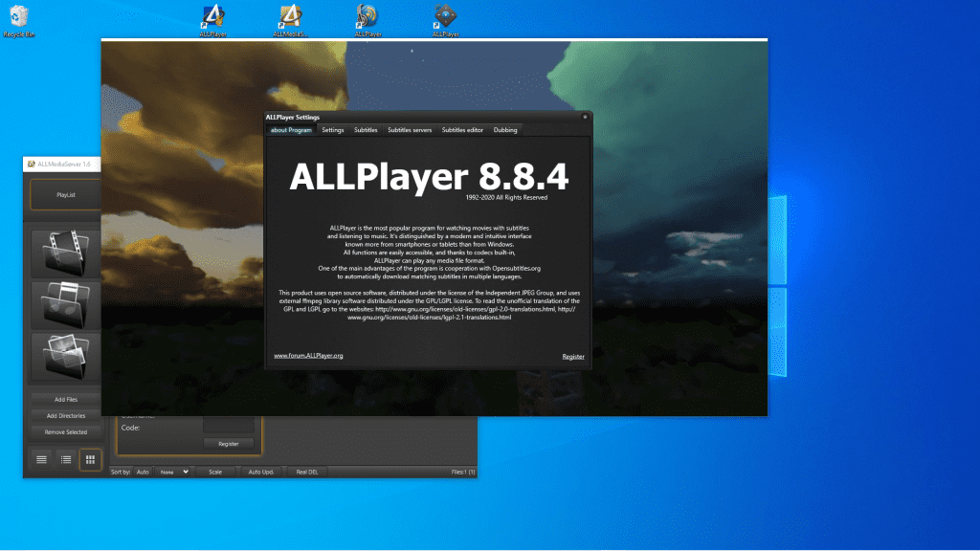Viewport: 980px width, 551px height.
Task: Switch to grid thumbnail view
Action: pyautogui.click(x=90, y=460)
